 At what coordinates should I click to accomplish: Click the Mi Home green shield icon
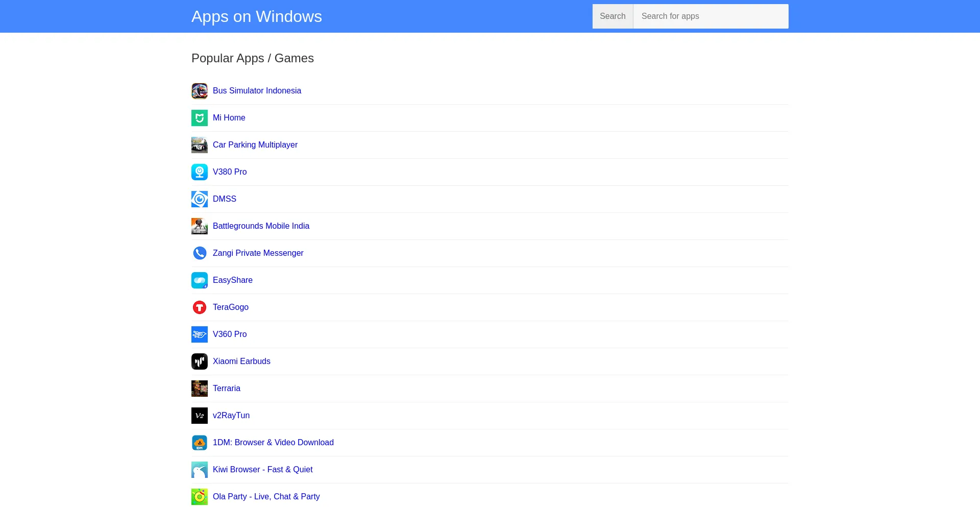point(200,118)
